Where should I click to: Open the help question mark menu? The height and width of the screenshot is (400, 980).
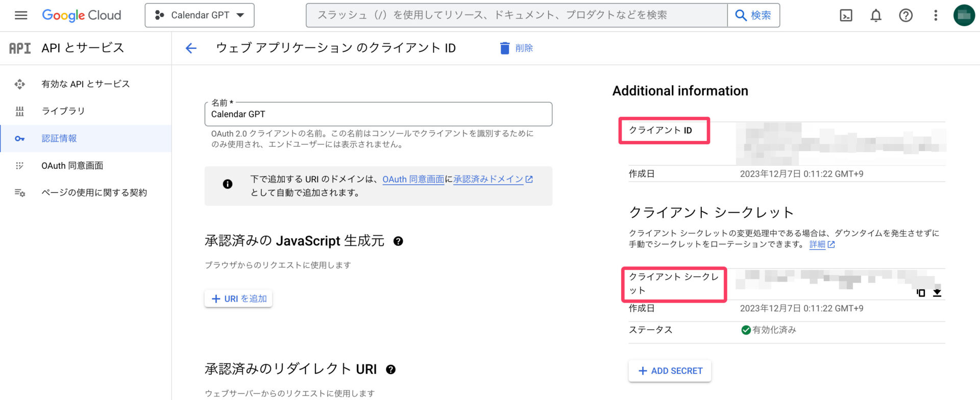[905, 15]
